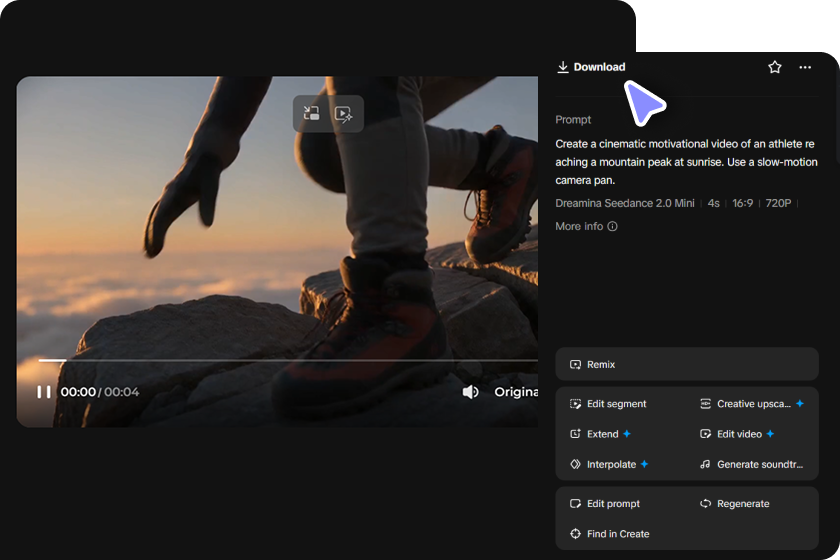Open the Original quality dropdown
This screenshot has height=560, width=840.
[516, 392]
